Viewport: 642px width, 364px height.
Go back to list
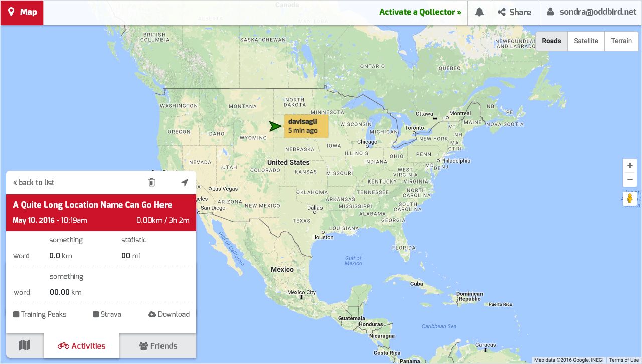[34, 183]
